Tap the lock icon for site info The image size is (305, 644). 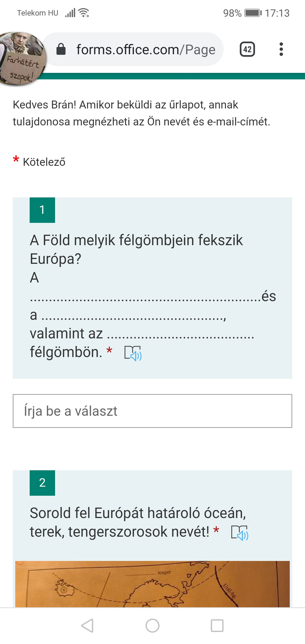61,49
